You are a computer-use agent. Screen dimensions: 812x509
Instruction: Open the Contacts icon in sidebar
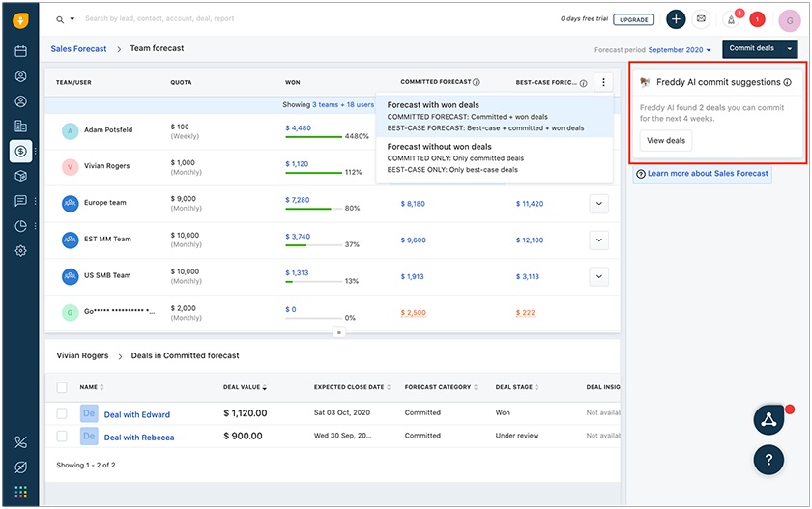coord(20,101)
